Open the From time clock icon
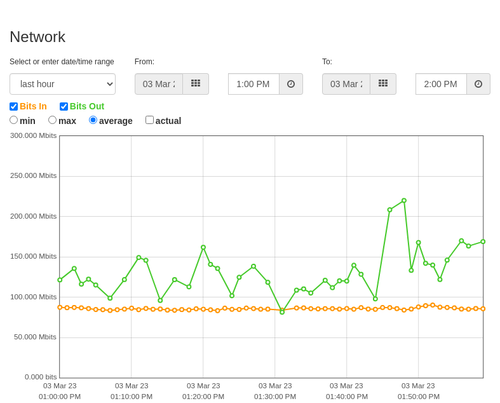This screenshot has width=500, height=403. click(x=291, y=84)
